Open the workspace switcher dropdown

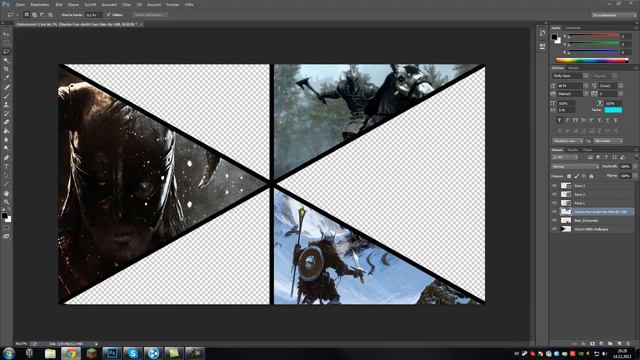(x=613, y=15)
